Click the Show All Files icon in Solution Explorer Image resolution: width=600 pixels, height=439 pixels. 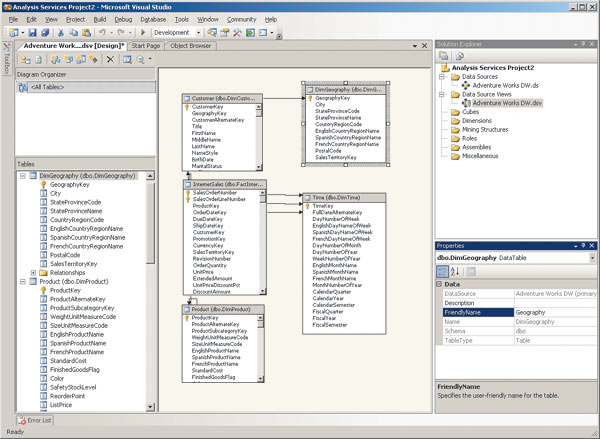pyautogui.click(x=460, y=56)
